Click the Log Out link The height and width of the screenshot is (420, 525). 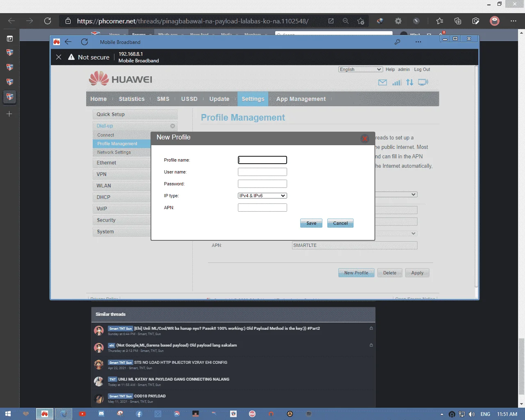coord(422,69)
